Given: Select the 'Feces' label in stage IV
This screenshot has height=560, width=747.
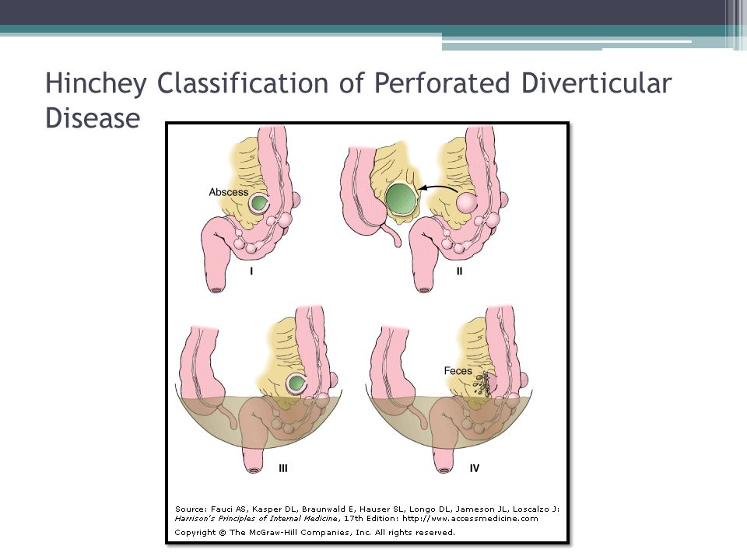Looking at the screenshot, I should click(x=458, y=370).
